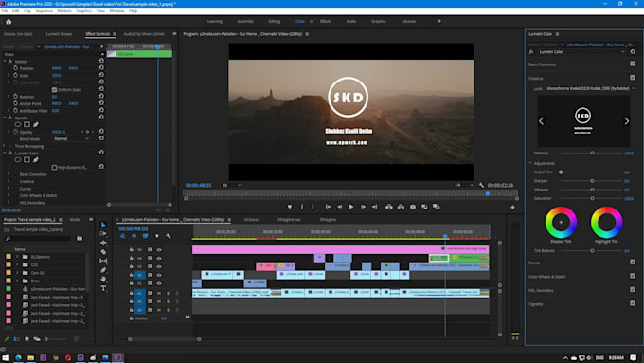Expand the Cam 01 bin

pyautogui.click(x=17, y=273)
